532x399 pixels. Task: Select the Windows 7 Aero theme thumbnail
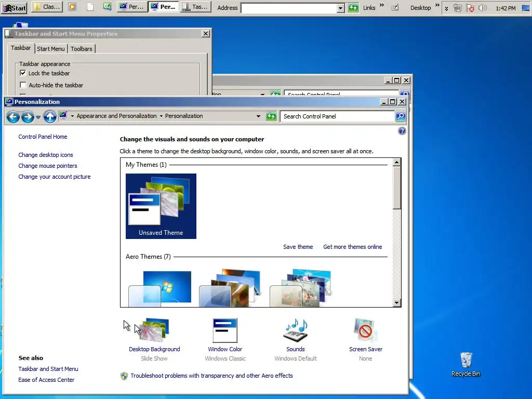tap(160, 288)
